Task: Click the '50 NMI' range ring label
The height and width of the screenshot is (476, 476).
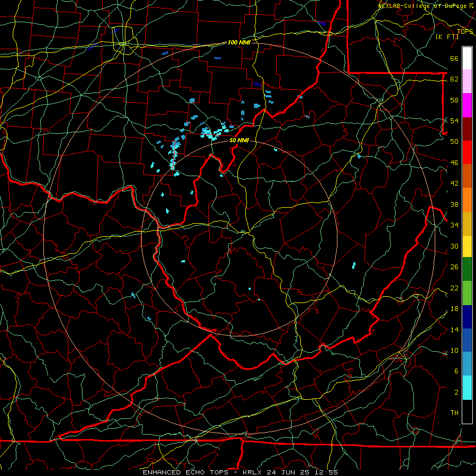Action: [239, 140]
